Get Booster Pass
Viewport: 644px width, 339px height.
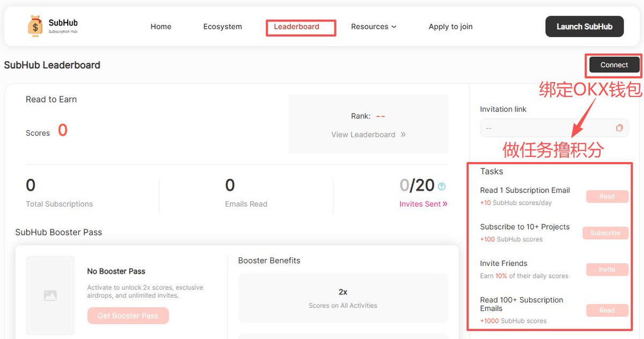[128, 316]
